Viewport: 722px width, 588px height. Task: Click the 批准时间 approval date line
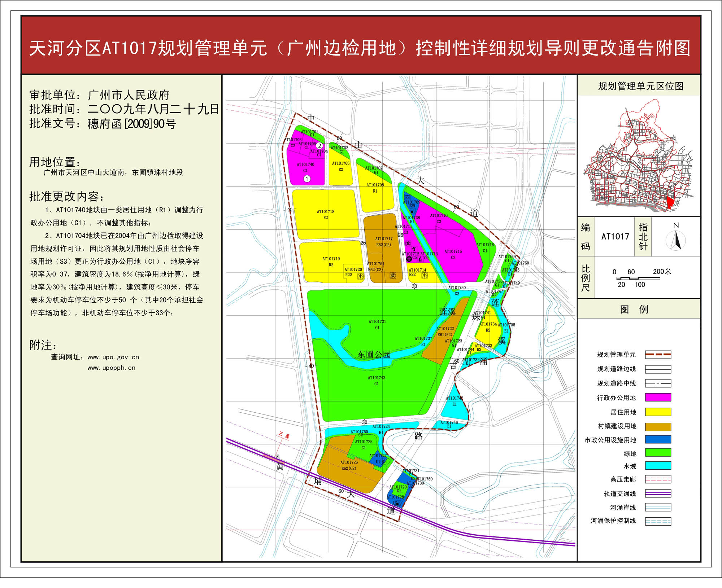pos(124,109)
